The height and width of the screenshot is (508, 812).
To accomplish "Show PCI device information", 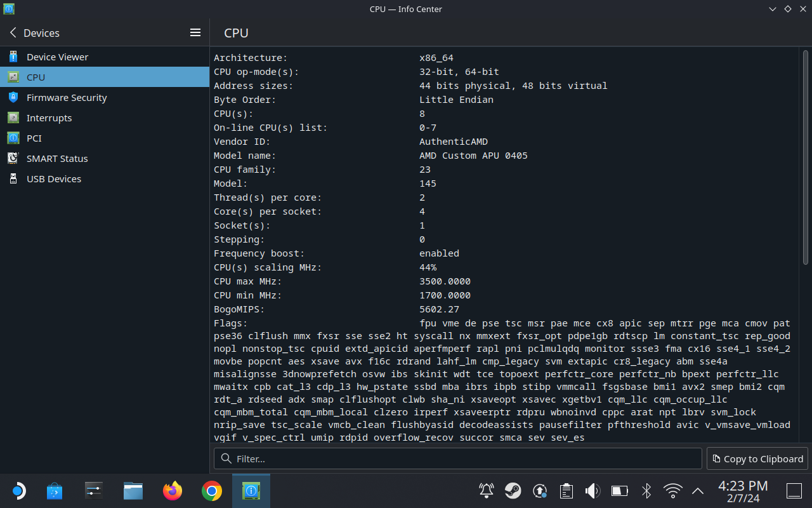I will tap(34, 138).
